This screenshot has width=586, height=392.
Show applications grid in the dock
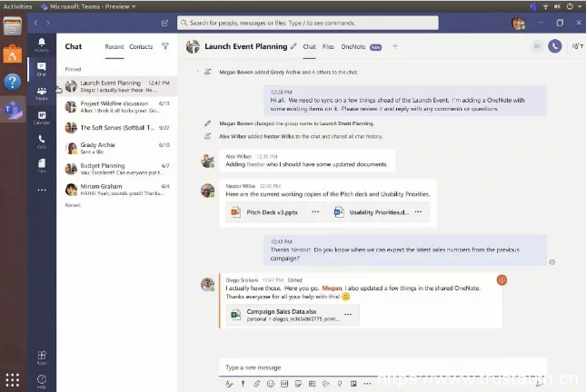[13, 379]
